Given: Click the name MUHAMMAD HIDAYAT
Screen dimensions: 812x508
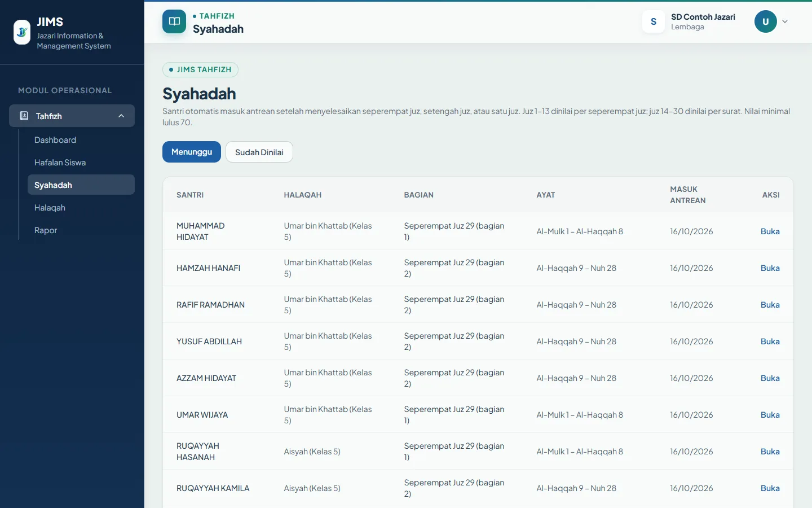Looking at the screenshot, I should coord(201,231).
